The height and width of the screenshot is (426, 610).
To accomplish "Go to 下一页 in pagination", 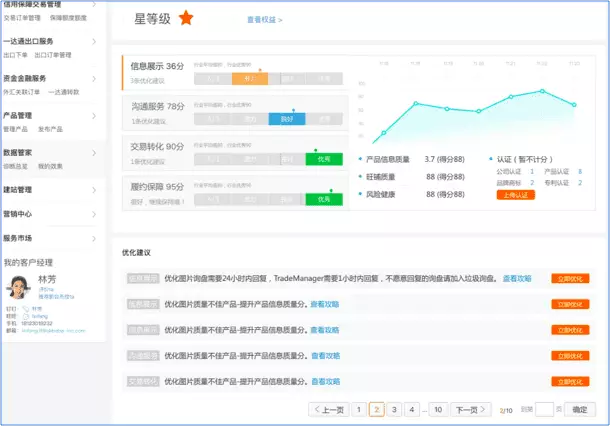I will coord(465,409).
